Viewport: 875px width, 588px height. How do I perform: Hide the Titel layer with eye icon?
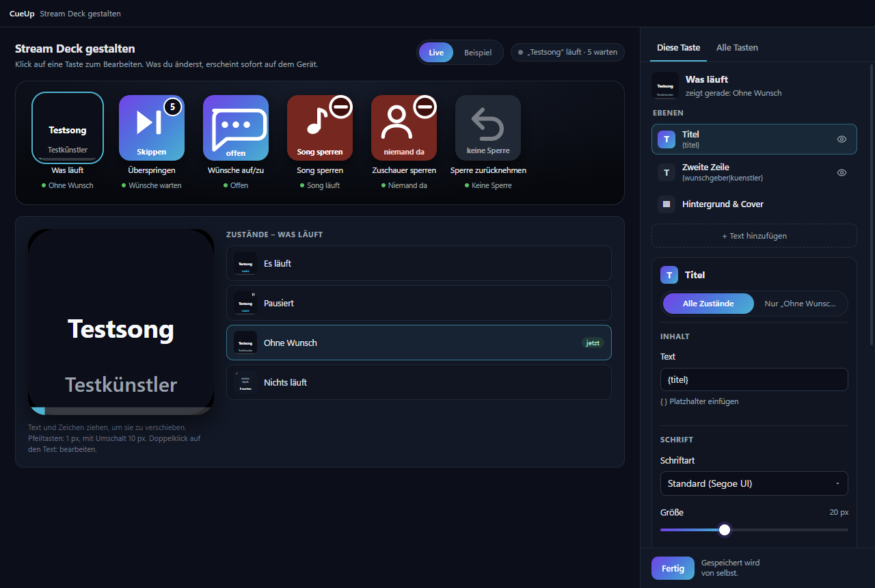(842, 139)
